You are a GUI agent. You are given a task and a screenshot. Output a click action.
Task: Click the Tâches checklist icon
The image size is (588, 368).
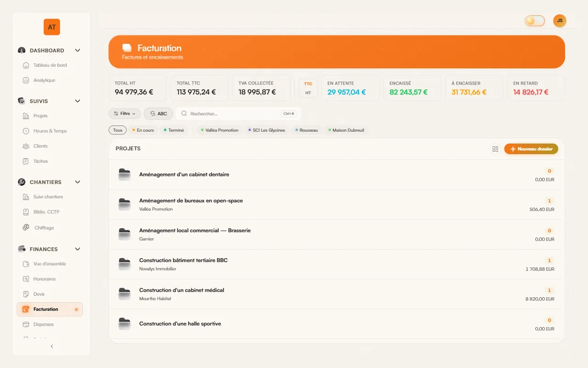[26, 161]
